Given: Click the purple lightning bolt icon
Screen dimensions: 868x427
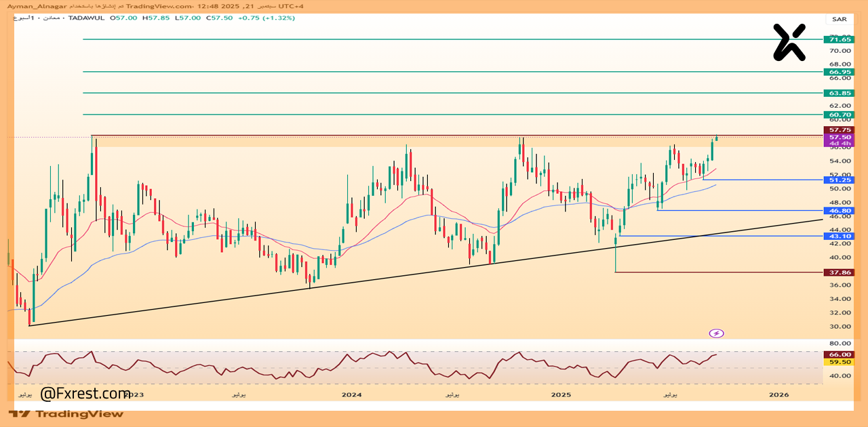Looking at the screenshot, I should pyautogui.click(x=717, y=333).
